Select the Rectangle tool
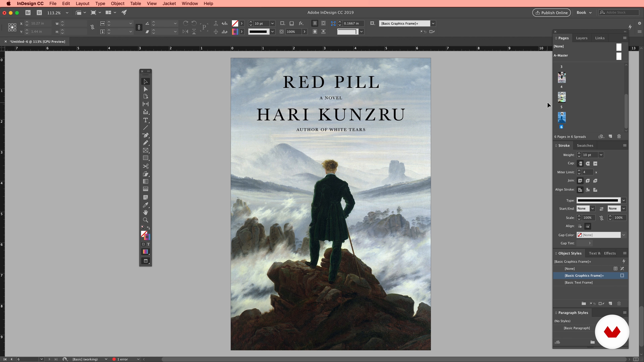 coord(146,158)
